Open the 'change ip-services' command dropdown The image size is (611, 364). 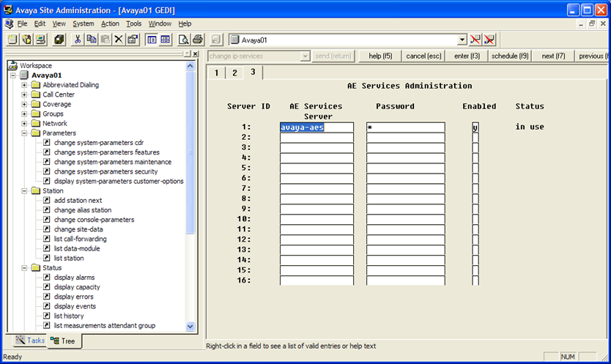click(x=305, y=56)
